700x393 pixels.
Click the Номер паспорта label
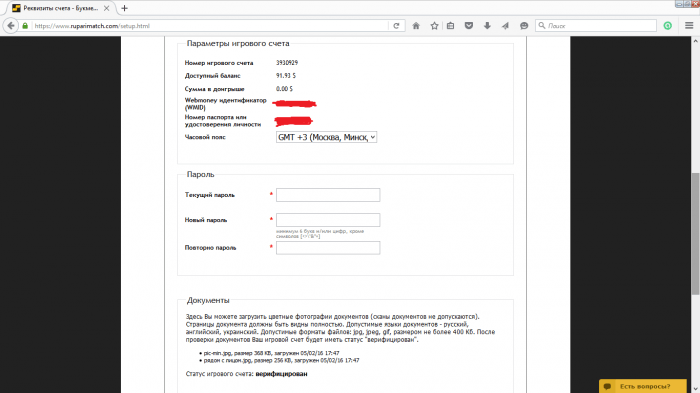tap(223, 121)
